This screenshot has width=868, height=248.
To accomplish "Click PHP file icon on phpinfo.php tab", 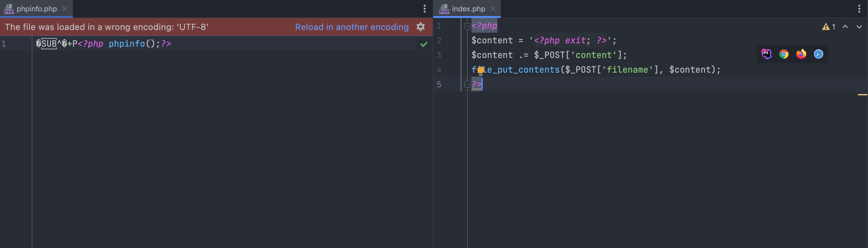I will 9,9.
